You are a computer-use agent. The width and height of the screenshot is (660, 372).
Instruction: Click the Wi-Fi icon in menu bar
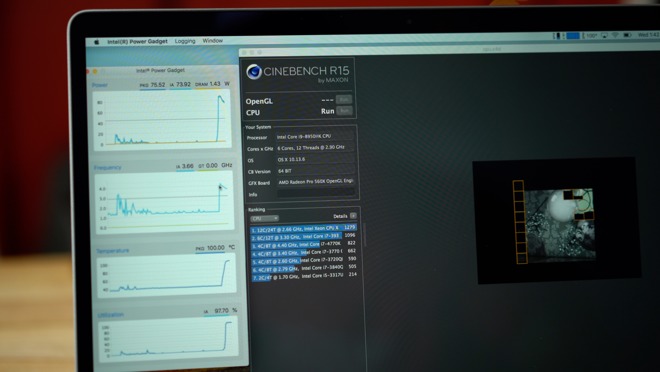pos(615,35)
